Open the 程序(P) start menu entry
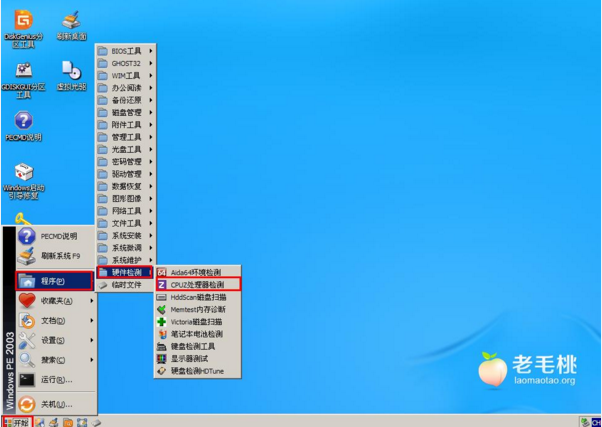The width and height of the screenshot is (602, 427). point(55,281)
